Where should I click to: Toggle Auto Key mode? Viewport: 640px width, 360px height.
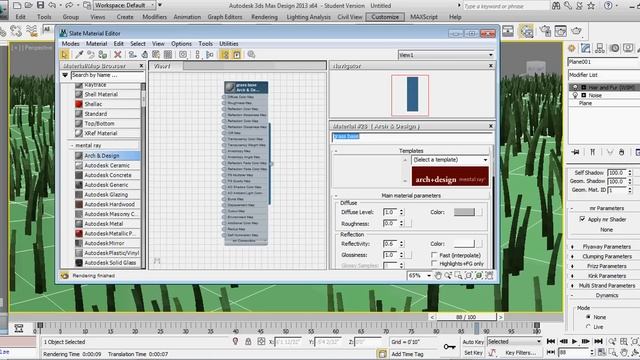coord(473,342)
